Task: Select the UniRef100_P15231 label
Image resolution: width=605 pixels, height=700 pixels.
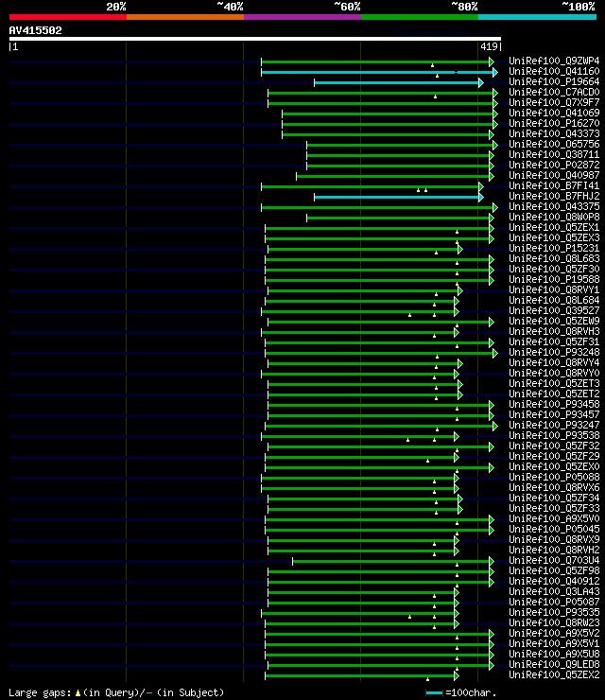Action: click(554, 248)
